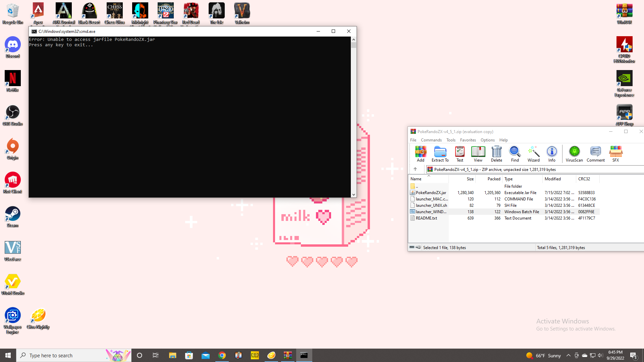The image size is (644, 362).
Task: Click the Recycle Bin desktop icon
Action: pyautogui.click(x=13, y=14)
